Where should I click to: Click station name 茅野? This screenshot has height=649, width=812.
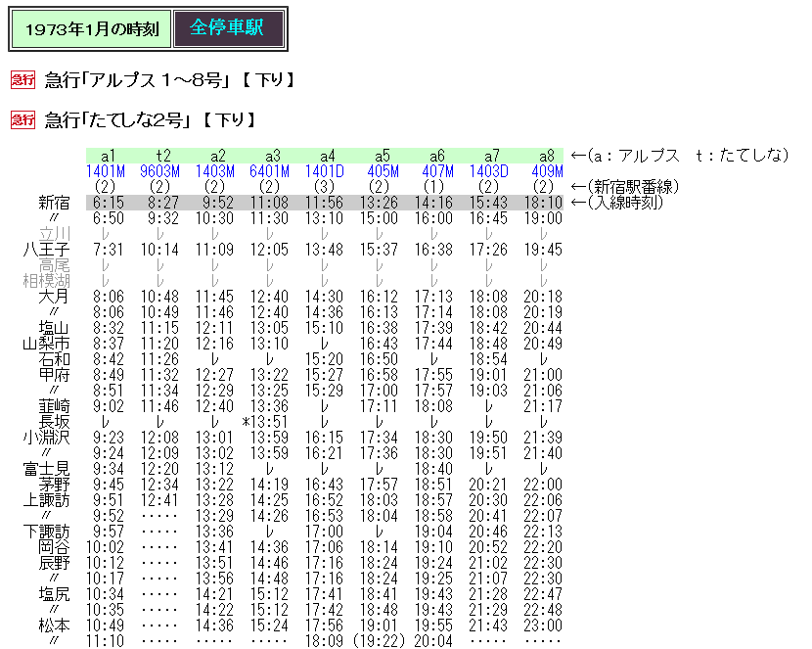pyautogui.click(x=54, y=485)
